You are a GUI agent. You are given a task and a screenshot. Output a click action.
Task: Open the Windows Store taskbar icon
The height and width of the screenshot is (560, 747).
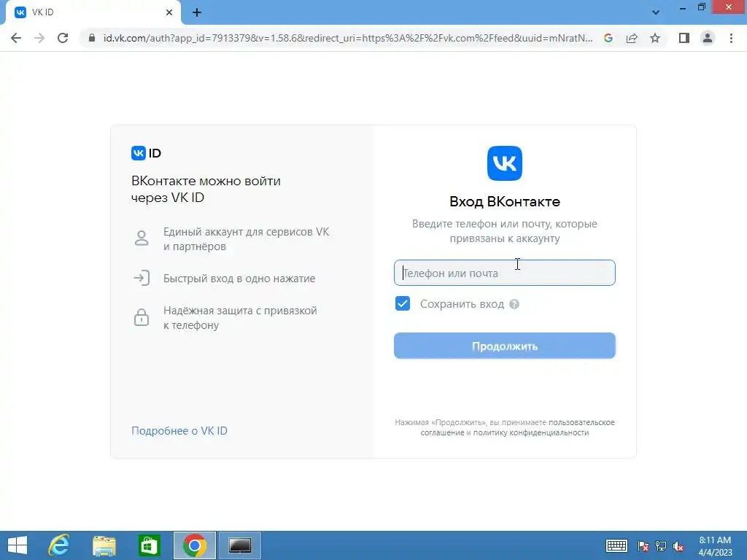[149, 545]
